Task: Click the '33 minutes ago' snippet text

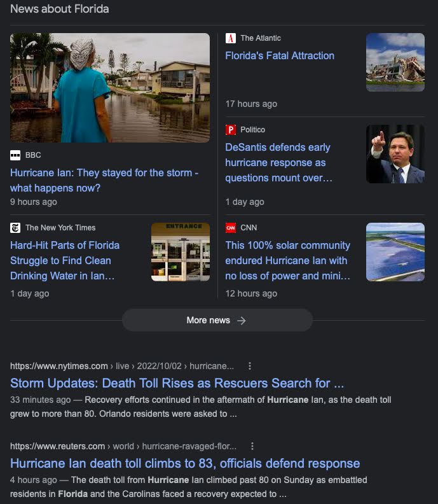Action: (x=201, y=407)
